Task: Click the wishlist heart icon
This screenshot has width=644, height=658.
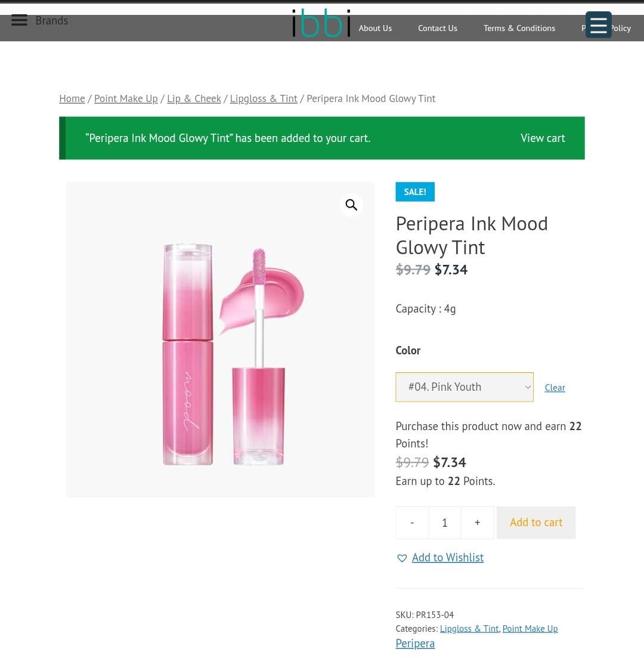Action: (402, 558)
